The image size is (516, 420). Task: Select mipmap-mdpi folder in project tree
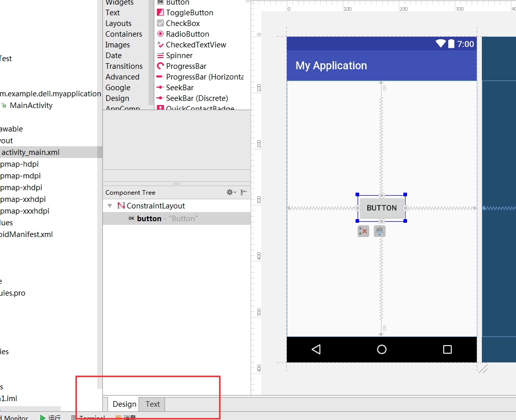(20, 175)
